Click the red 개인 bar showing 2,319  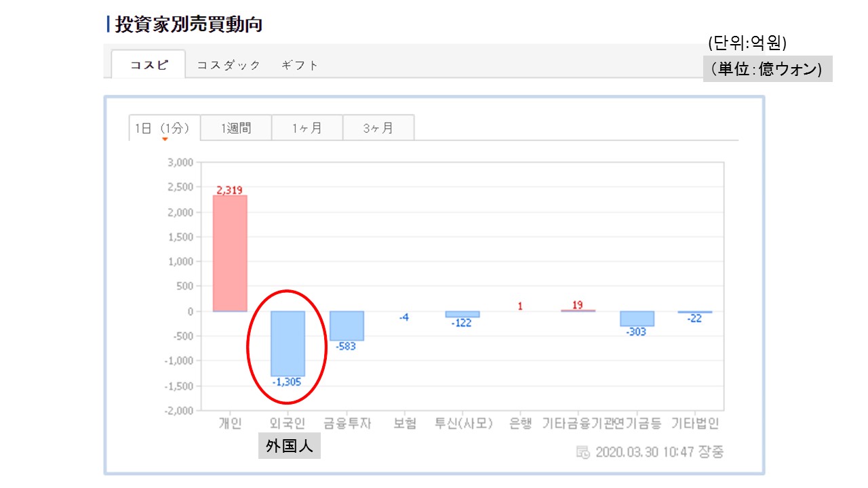[230, 253]
